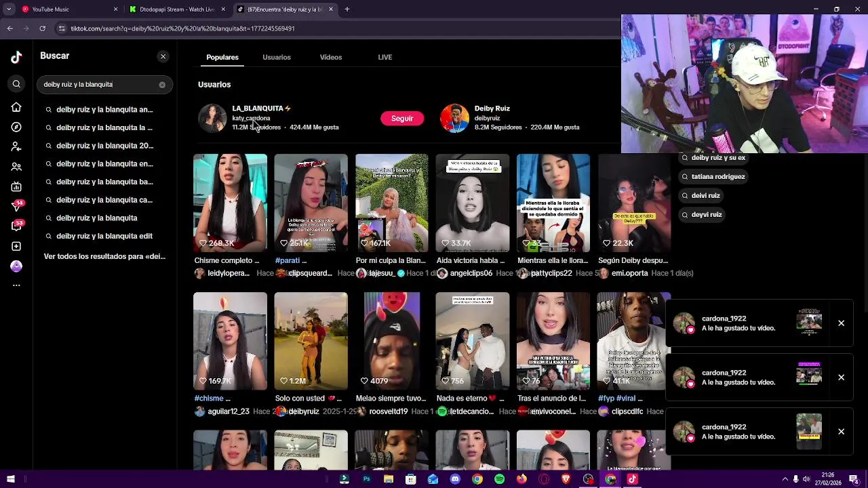Open Activity inbox icon with 53 badge
Screen dimensions: 868x488
pos(16,226)
